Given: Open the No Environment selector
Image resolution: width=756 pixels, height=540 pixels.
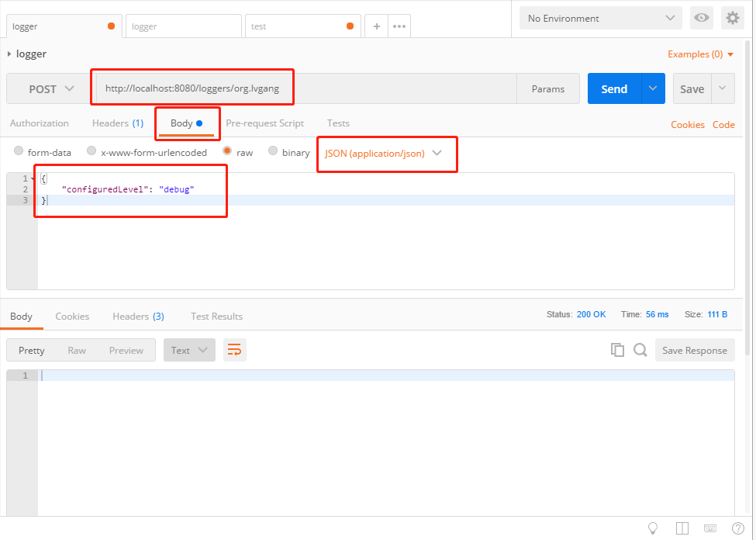Looking at the screenshot, I should click(x=601, y=18).
